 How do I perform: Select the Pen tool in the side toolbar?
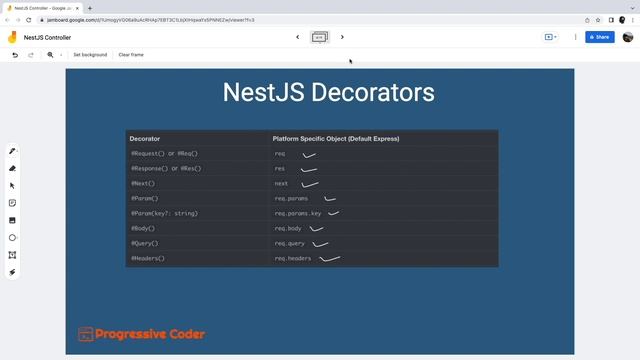(12, 151)
